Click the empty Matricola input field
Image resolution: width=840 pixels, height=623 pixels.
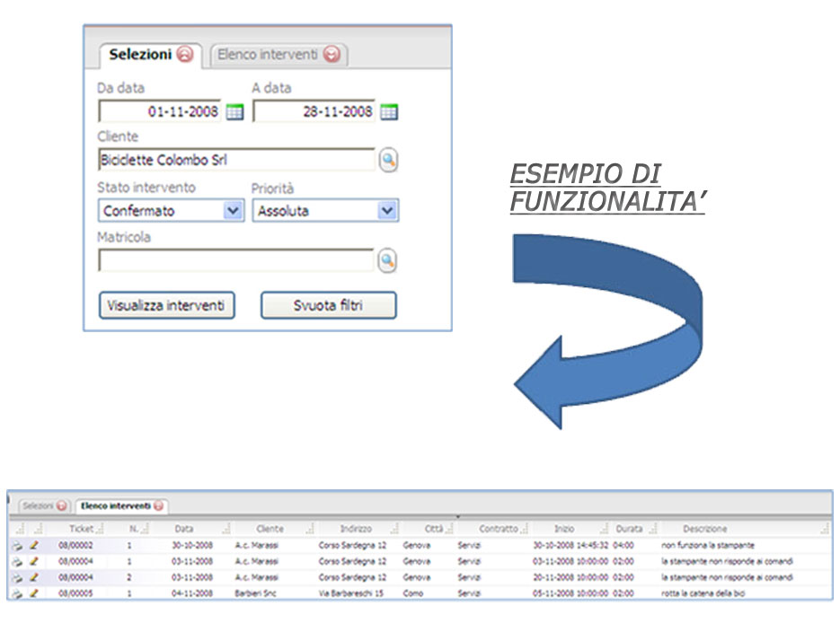[x=236, y=260]
